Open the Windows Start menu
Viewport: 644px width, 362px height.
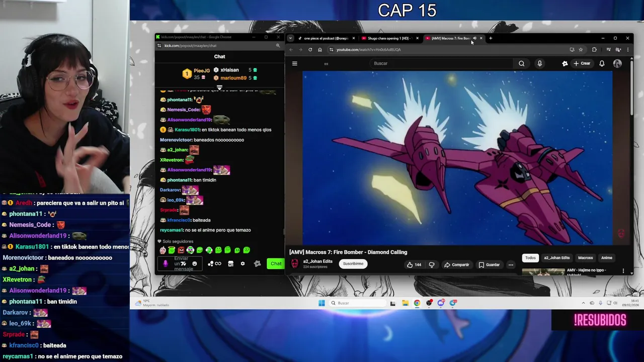(x=321, y=303)
